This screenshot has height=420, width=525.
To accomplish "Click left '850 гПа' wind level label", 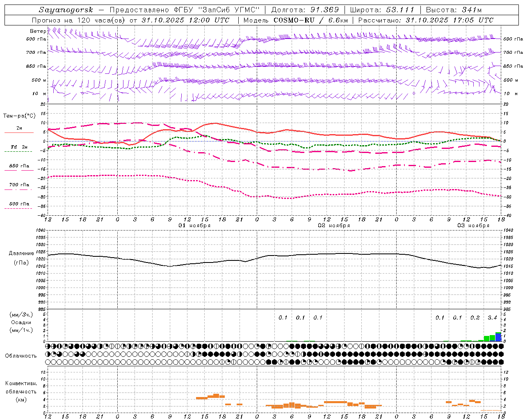I will tap(36, 66).
